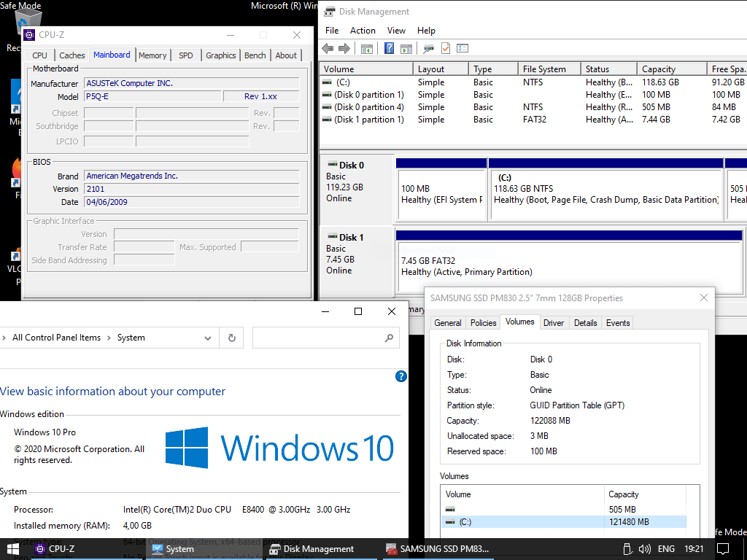Click the Safely Remove Hardware tray icon

(x=627, y=549)
